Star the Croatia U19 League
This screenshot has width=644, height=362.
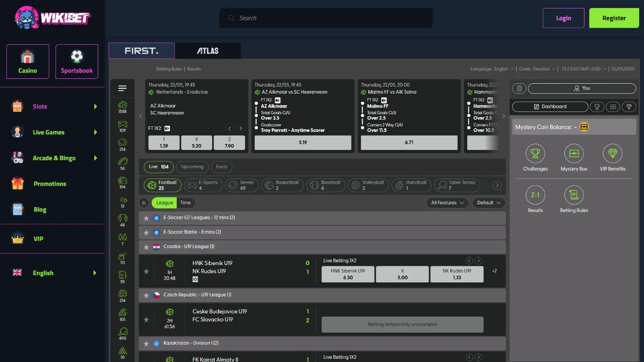(x=147, y=247)
